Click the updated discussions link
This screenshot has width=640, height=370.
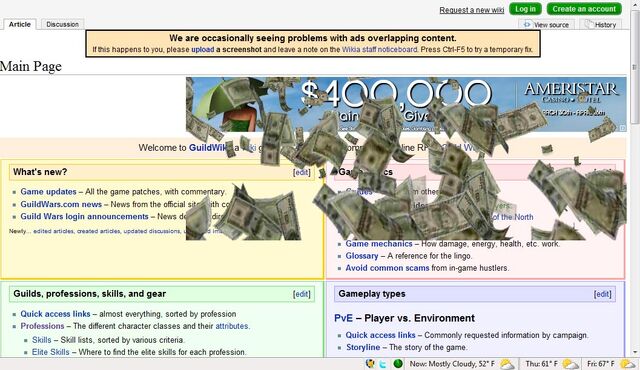152,231
